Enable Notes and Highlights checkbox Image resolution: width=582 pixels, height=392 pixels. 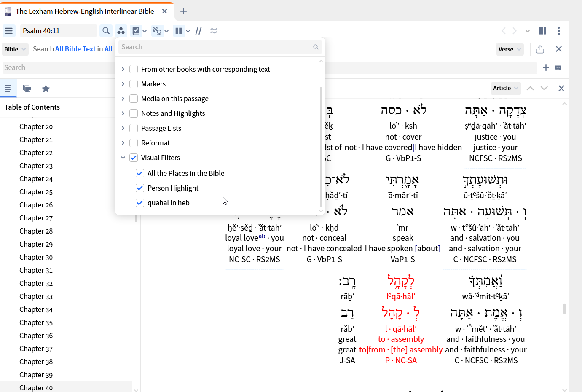tap(134, 113)
